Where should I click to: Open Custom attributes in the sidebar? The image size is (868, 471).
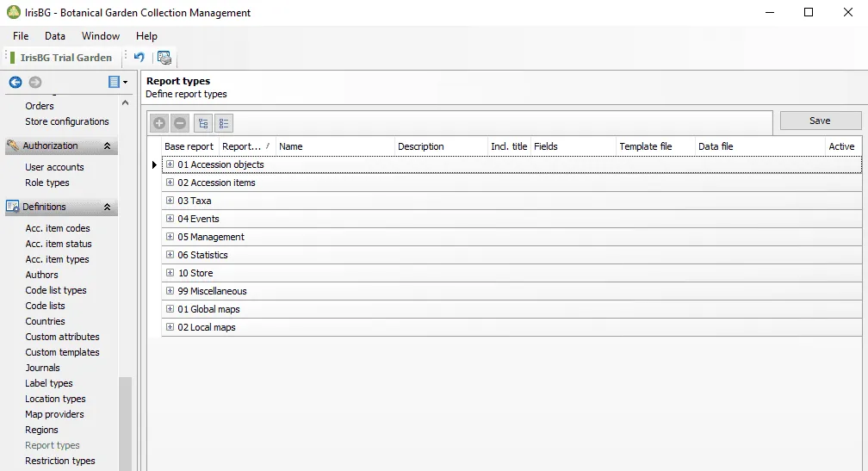click(x=62, y=337)
